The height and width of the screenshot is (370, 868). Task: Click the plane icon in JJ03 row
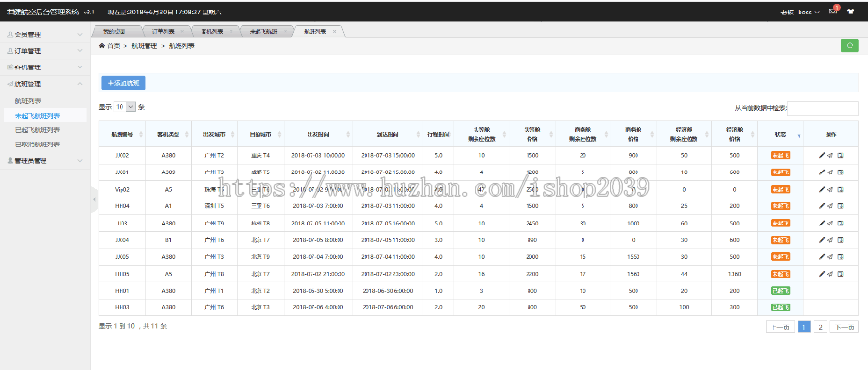pyautogui.click(x=831, y=223)
